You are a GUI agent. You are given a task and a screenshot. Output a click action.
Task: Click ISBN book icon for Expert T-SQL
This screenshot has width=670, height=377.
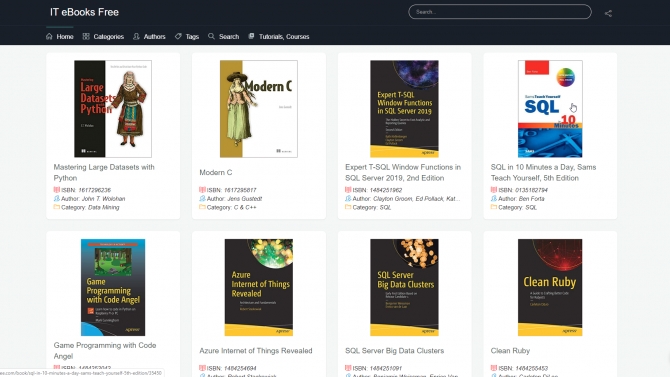pos(348,190)
